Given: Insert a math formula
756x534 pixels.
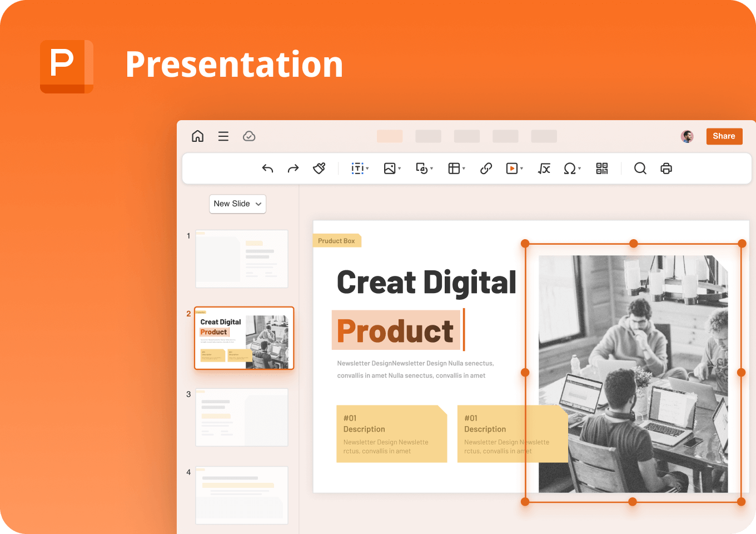Looking at the screenshot, I should [544, 168].
